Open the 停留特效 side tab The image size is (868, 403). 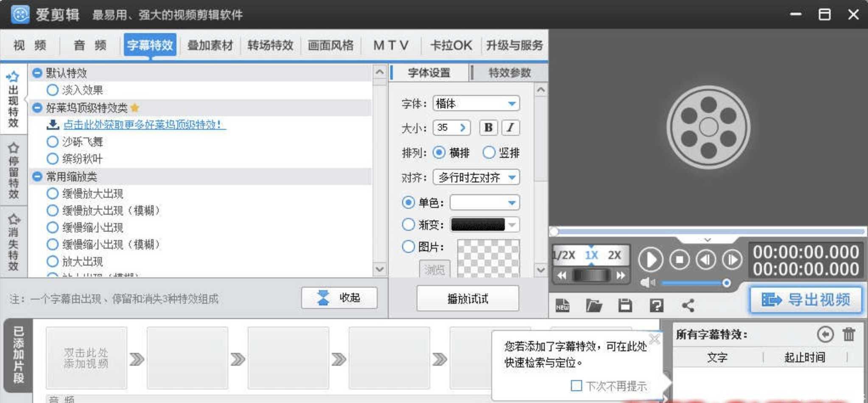[x=14, y=171]
